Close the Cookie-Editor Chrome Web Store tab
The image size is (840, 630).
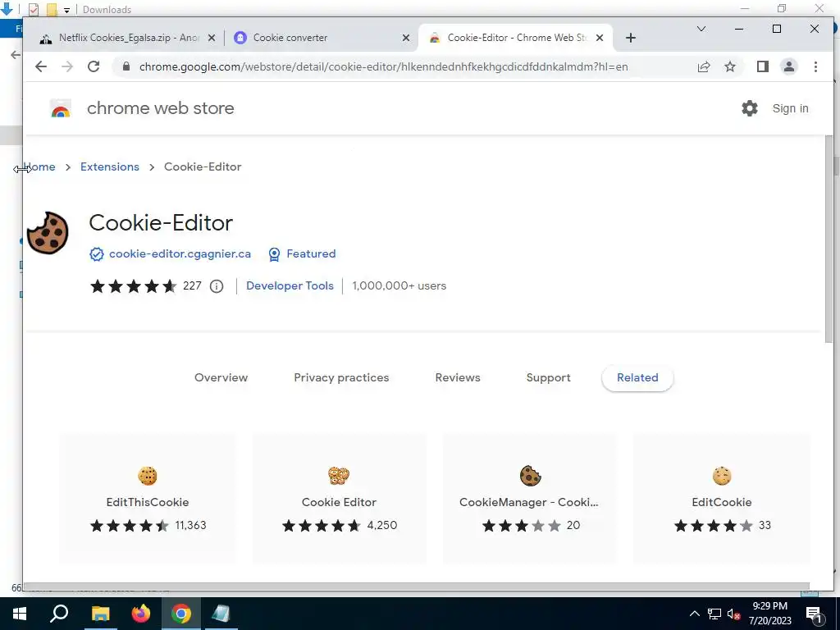600,38
